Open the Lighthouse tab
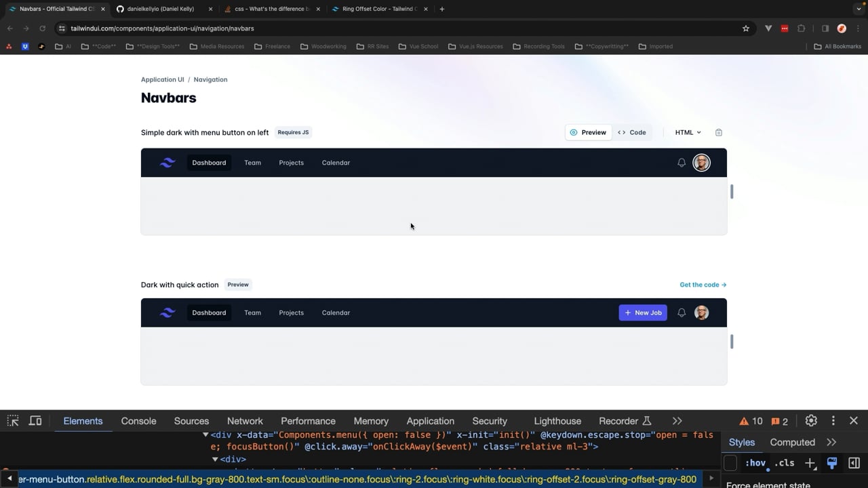Viewport: 868px width, 488px height. point(557,421)
